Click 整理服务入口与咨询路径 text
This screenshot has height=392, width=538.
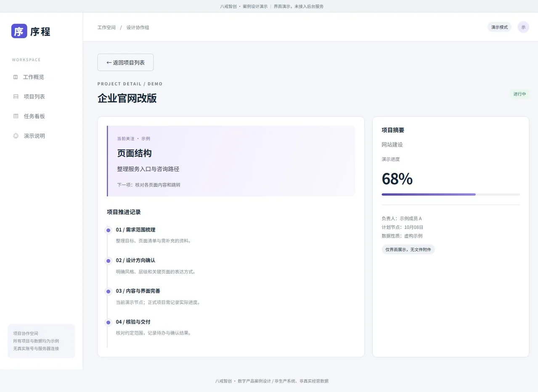(148, 169)
